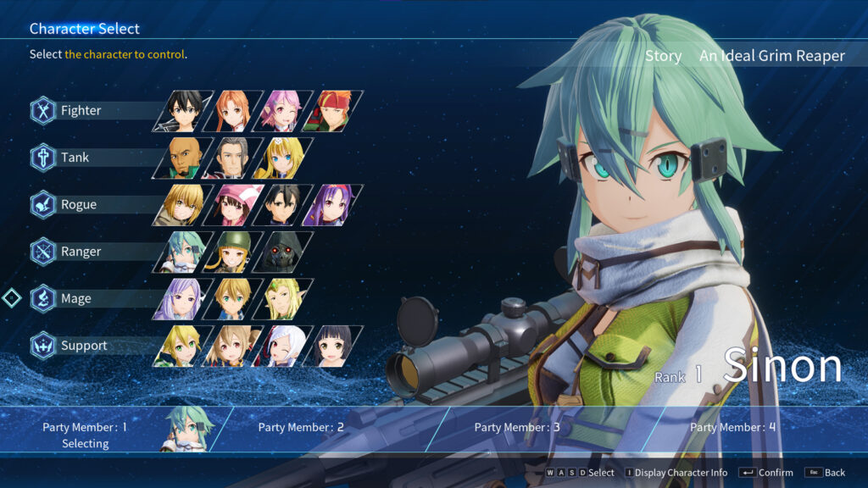The width and height of the screenshot is (868, 488).
Task: Select the Mage class icon
Action: [42, 299]
